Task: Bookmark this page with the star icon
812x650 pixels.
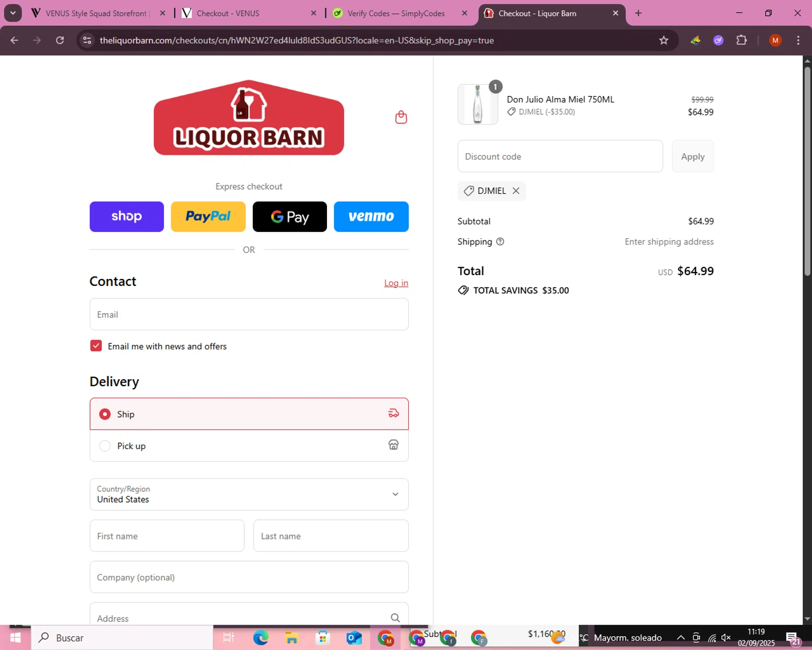Action: point(664,40)
